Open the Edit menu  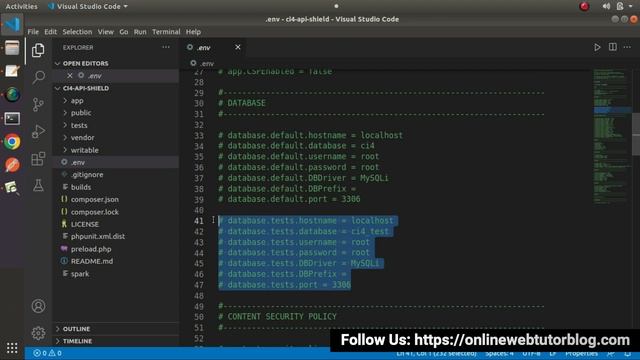click(51, 32)
